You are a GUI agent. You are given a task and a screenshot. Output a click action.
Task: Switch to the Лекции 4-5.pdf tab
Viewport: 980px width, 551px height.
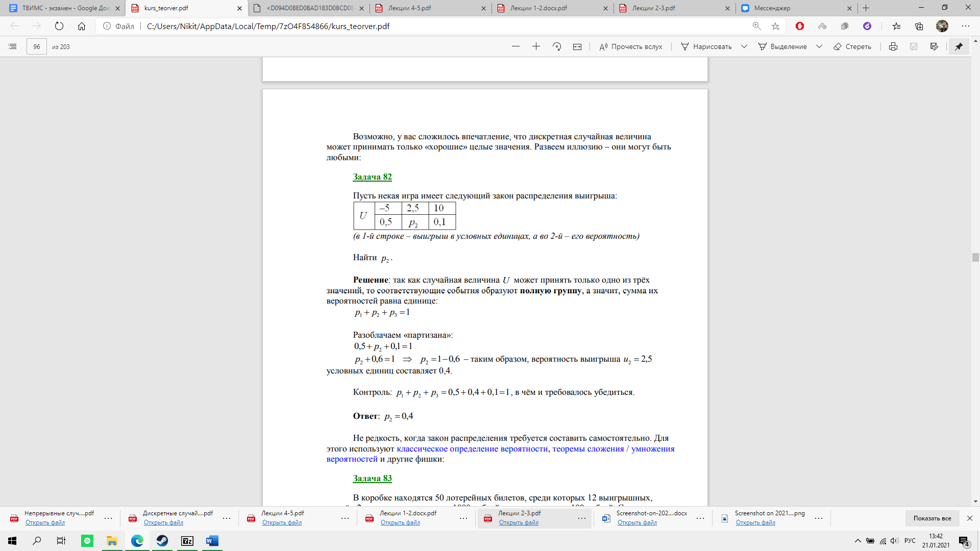pos(431,8)
